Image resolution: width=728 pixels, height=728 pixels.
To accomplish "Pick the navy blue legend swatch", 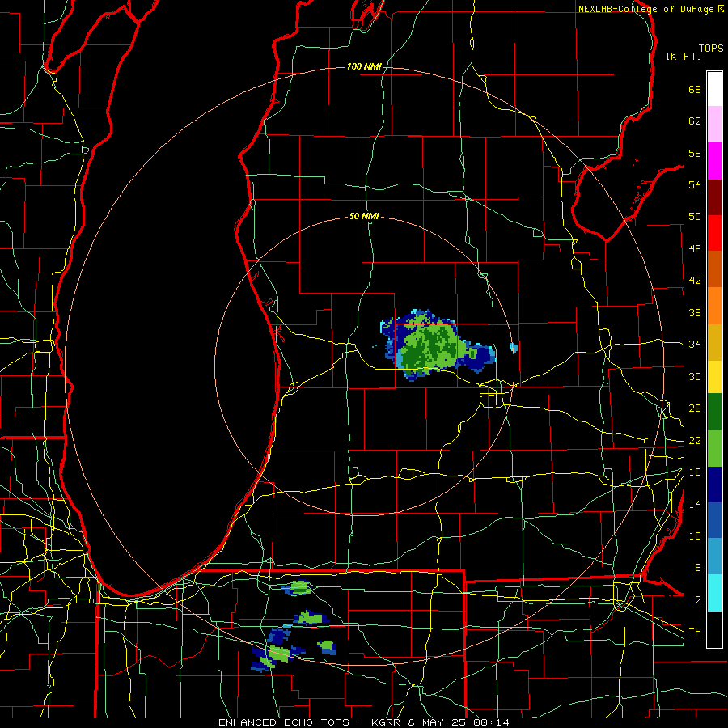I will [x=714, y=485].
